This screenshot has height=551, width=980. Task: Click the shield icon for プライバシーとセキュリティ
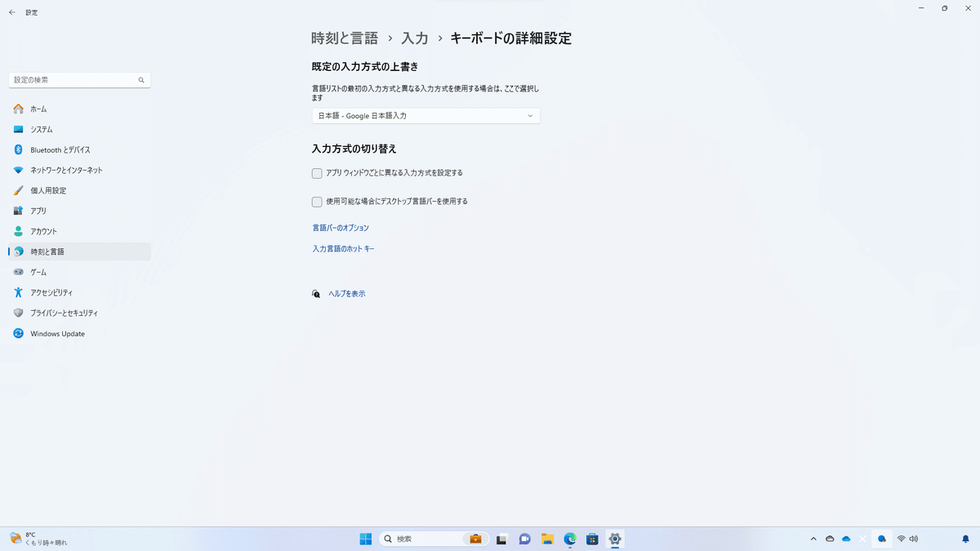(18, 313)
